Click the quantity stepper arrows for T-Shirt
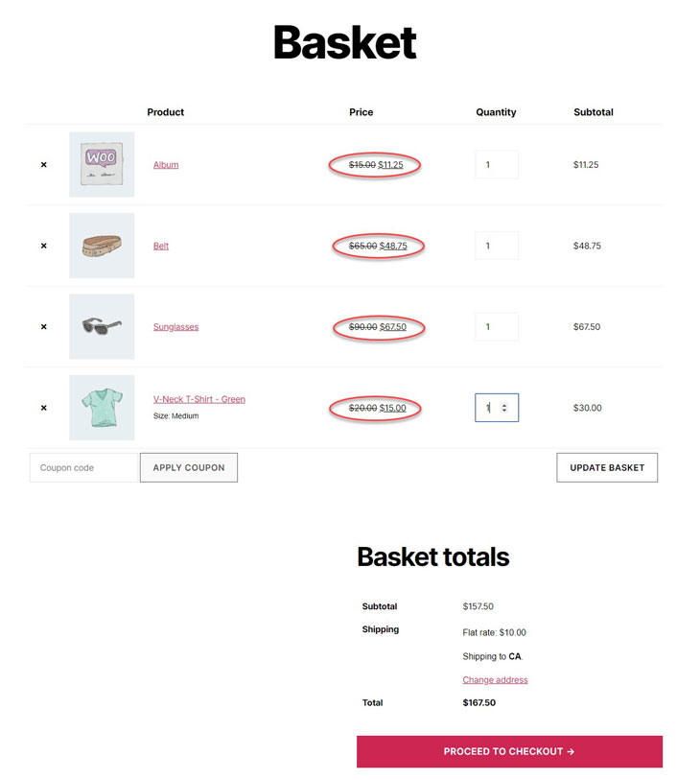The image size is (700, 780). pos(504,408)
